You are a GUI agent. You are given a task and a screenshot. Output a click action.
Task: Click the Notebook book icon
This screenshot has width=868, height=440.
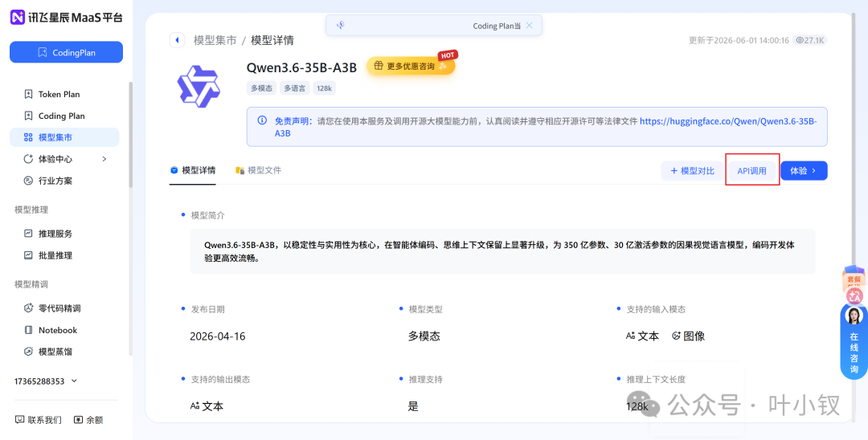coord(28,330)
